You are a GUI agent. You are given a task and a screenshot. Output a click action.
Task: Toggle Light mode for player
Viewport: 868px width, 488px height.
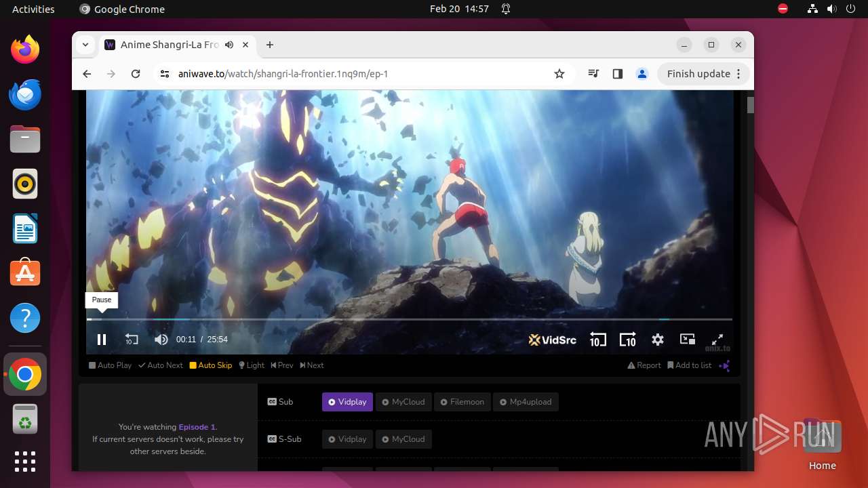click(252, 365)
